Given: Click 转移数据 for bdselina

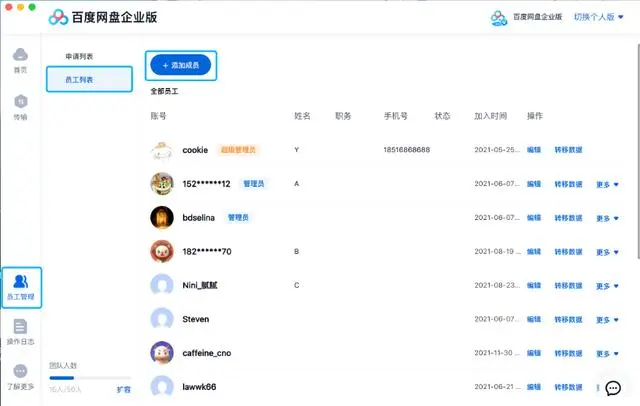Looking at the screenshot, I should tap(568, 218).
